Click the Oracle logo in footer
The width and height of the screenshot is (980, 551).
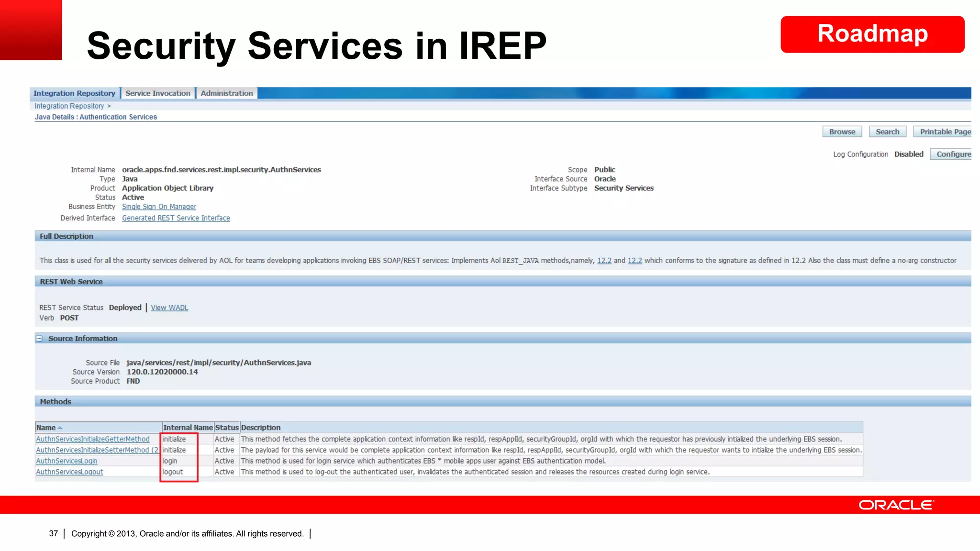click(896, 505)
